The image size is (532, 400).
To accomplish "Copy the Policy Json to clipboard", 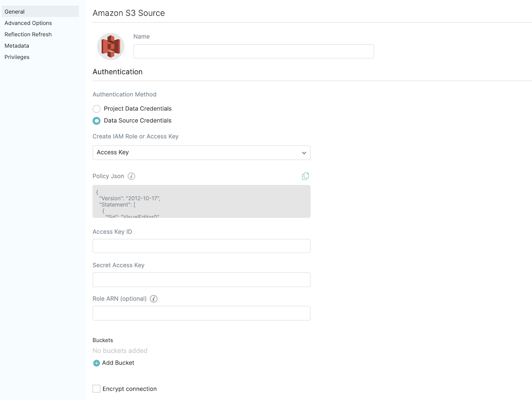I will (305, 176).
